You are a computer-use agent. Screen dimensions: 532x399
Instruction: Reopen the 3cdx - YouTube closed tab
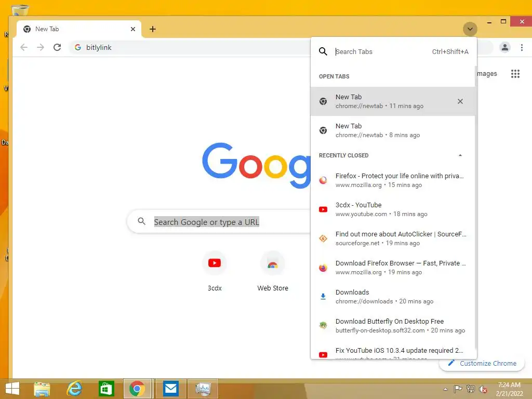(x=393, y=209)
